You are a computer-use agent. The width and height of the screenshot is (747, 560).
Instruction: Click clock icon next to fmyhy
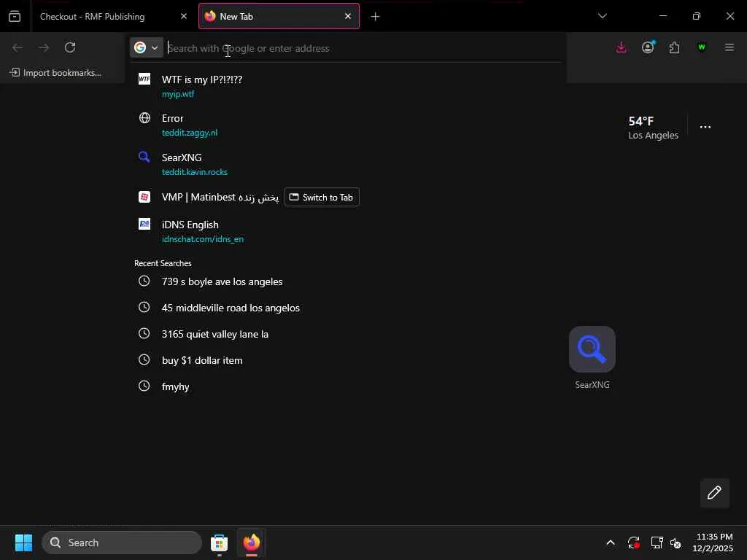(x=144, y=386)
